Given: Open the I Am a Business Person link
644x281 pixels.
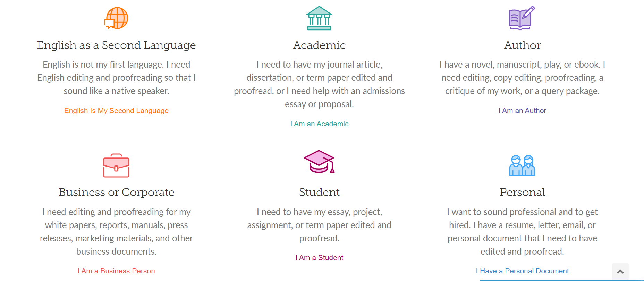Looking at the screenshot, I should 116,271.
